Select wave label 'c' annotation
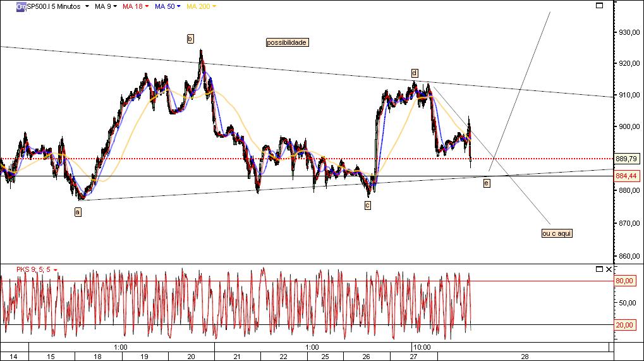644x361 pixels. [368, 205]
